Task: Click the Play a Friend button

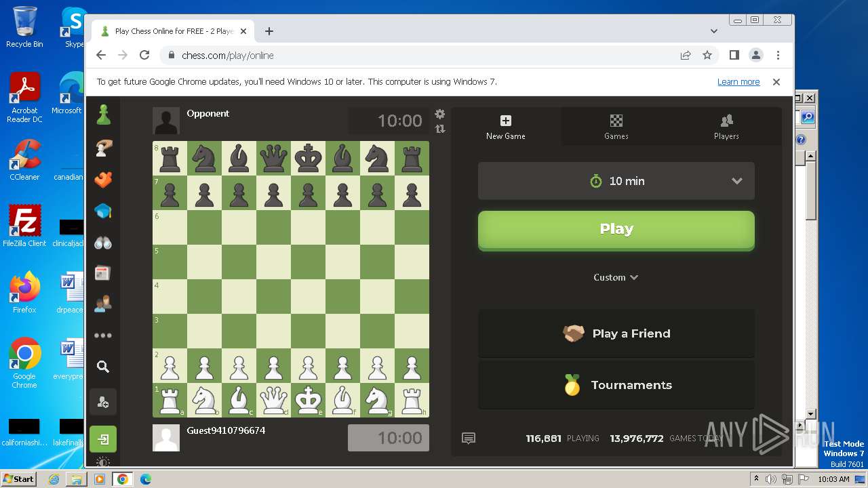Action: (616, 333)
